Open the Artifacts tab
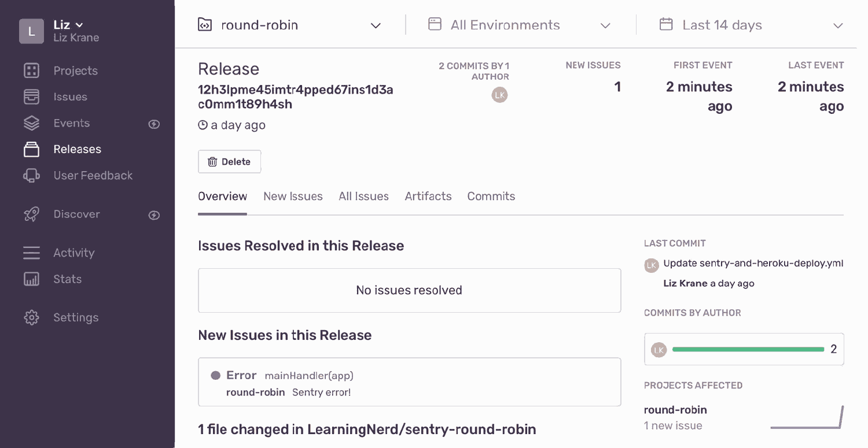This screenshot has height=448, width=868. (428, 196)
